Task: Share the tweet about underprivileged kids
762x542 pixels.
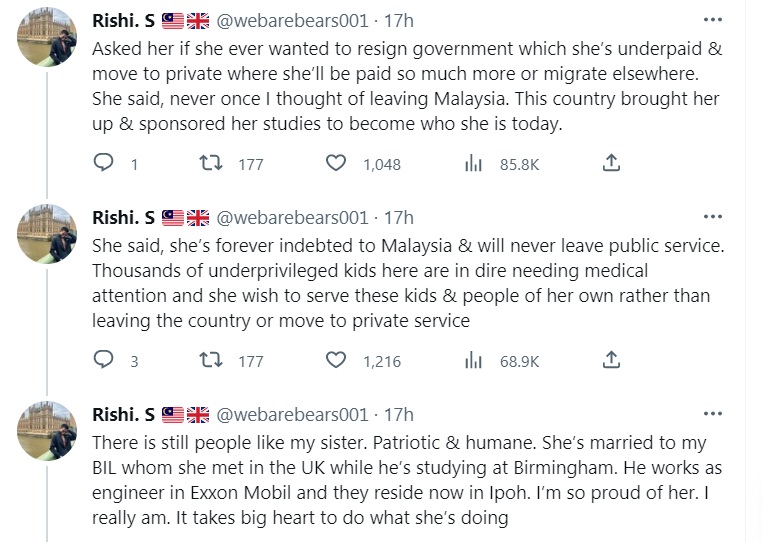Action: (612, 359)
